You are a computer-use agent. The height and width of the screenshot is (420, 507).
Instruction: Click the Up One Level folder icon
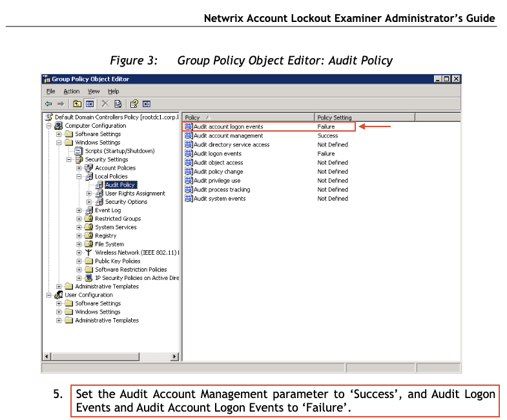(77, 104)
